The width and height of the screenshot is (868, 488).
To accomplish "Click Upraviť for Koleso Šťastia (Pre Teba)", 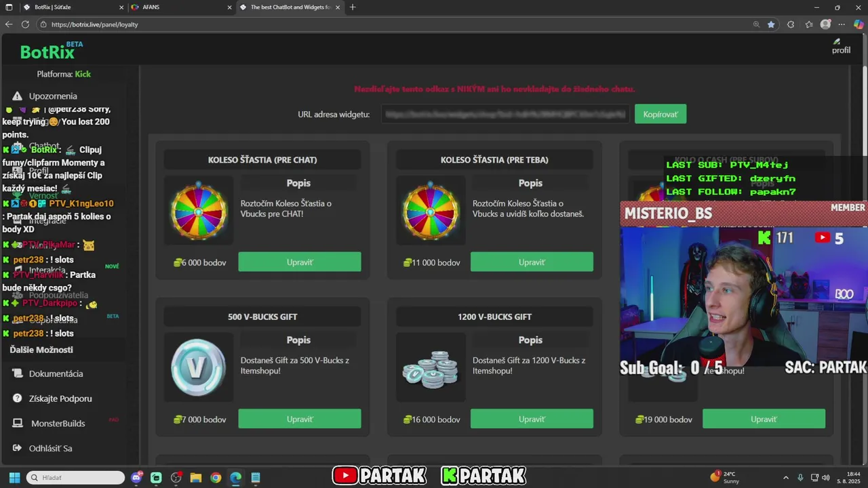I will (x=532, y=262).
